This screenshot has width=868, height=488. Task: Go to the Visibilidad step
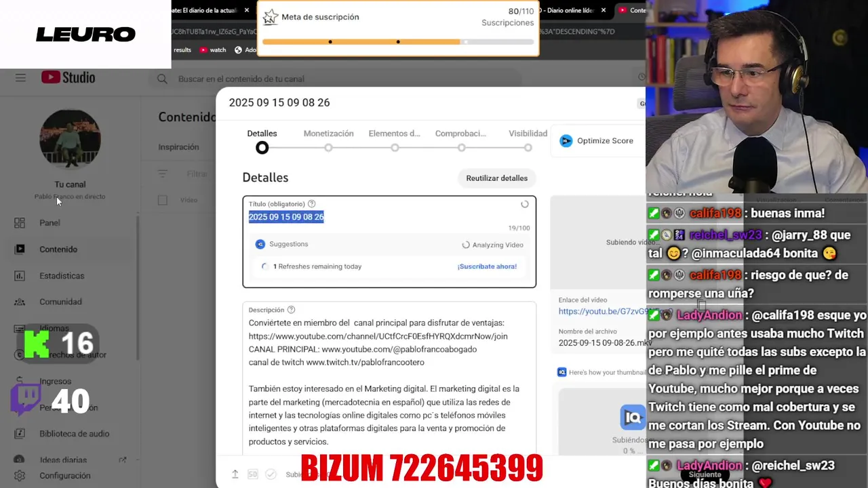click(528, 141)
